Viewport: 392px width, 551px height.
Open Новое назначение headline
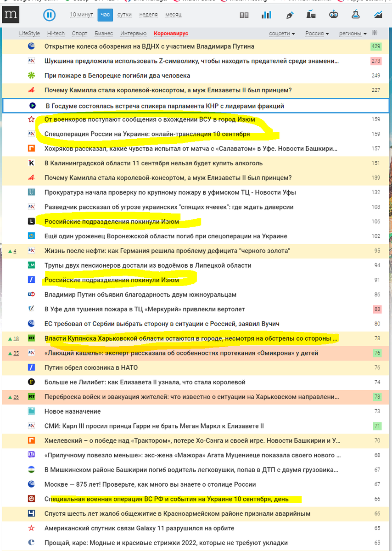coord(73,411)
